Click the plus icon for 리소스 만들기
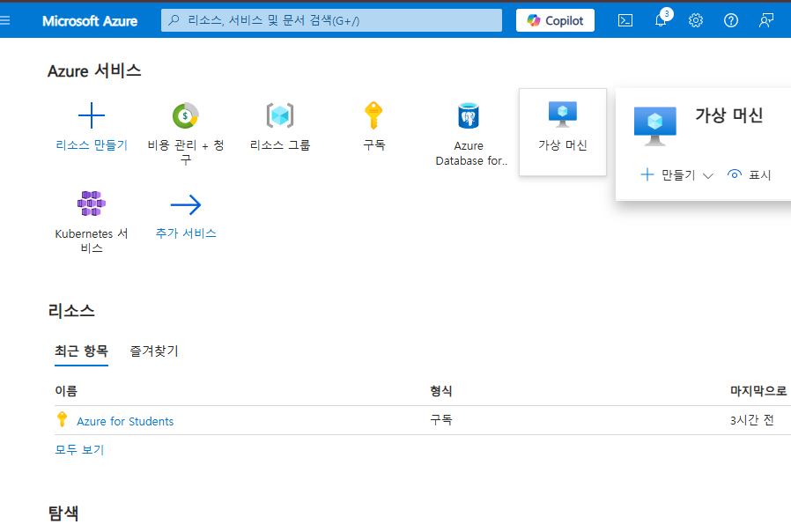 click(92, 115)
